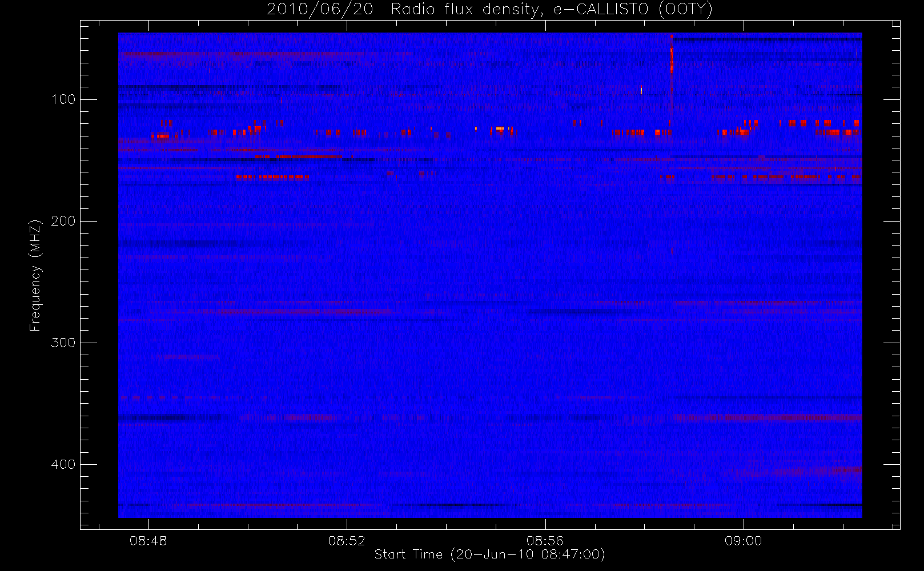
Task: Click the 'Frequency (MHZ)' axis label
Action: click(35, 275)
